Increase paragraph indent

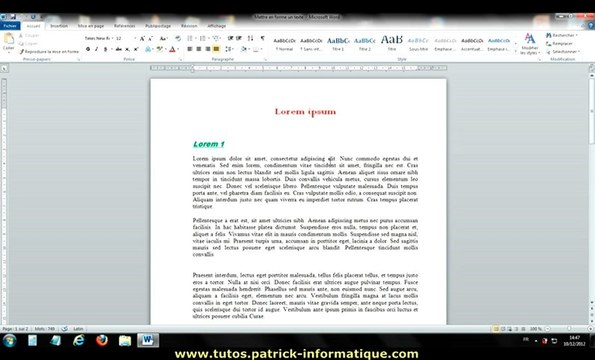point(239,38)
